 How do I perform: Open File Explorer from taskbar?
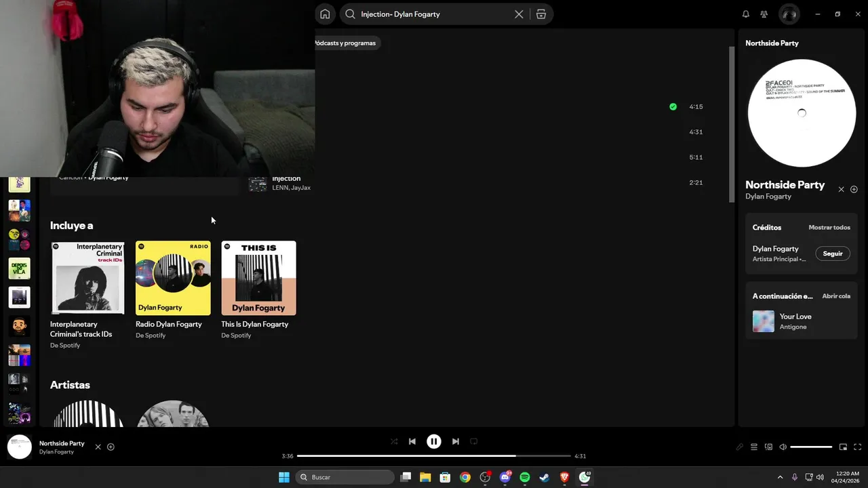pos(425,477)
